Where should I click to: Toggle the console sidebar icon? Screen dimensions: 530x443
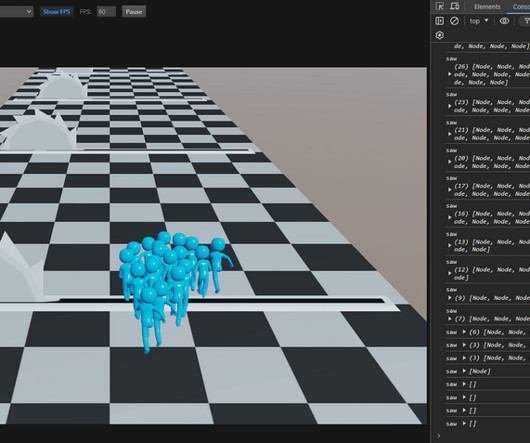coord(439,21)
